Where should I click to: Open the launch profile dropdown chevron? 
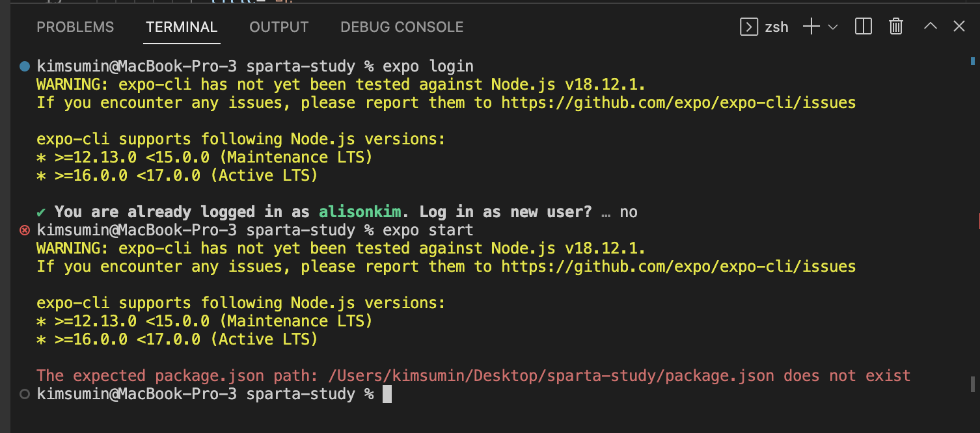pos(833,27)
